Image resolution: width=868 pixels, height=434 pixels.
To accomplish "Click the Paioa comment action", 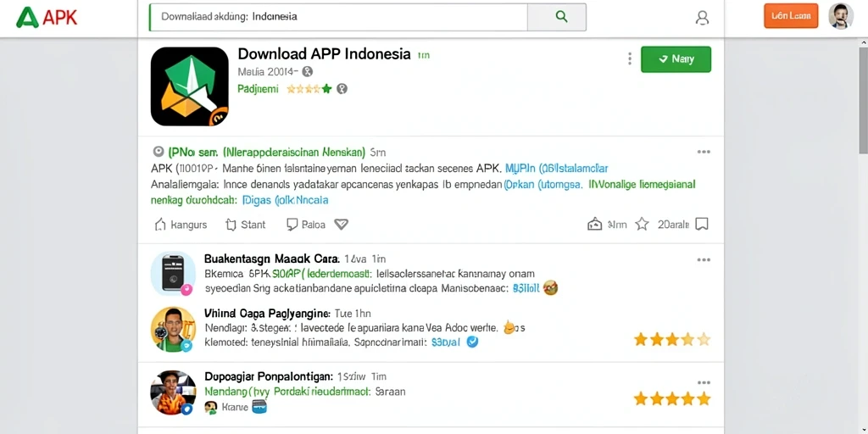I will (305, 224).
